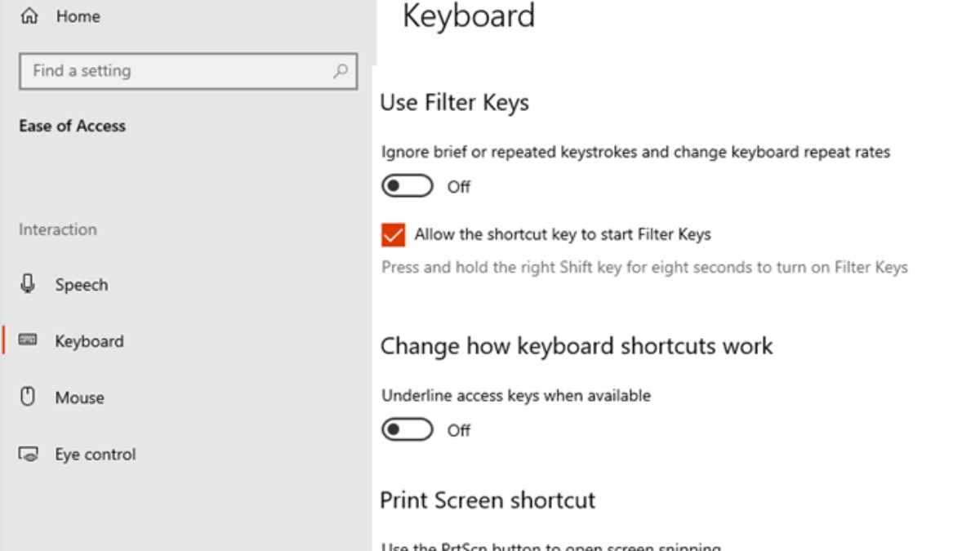
Task: Click the Keyboard icon in sidebar
Action: tap(29, 340)
